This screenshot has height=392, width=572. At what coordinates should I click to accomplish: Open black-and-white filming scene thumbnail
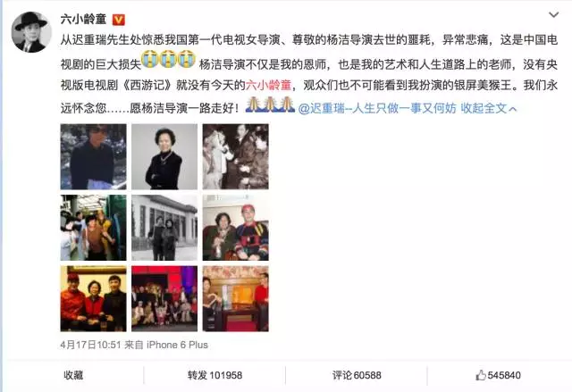click(x=236, y=156)
